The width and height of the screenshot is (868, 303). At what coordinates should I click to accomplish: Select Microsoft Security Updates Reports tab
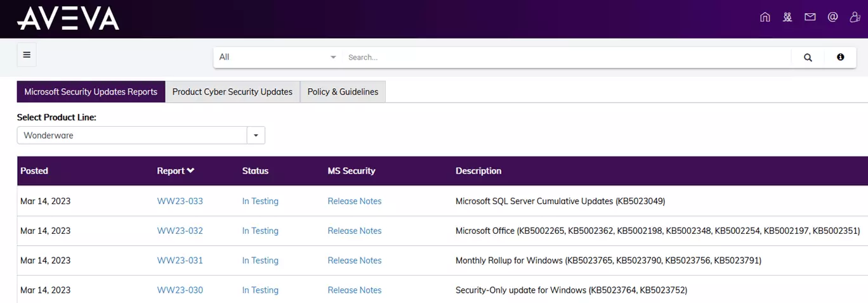(x=91, y=92)
